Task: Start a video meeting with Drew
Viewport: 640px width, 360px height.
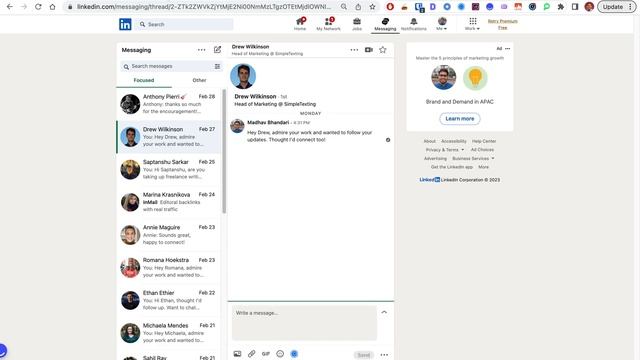Action: 369,50
